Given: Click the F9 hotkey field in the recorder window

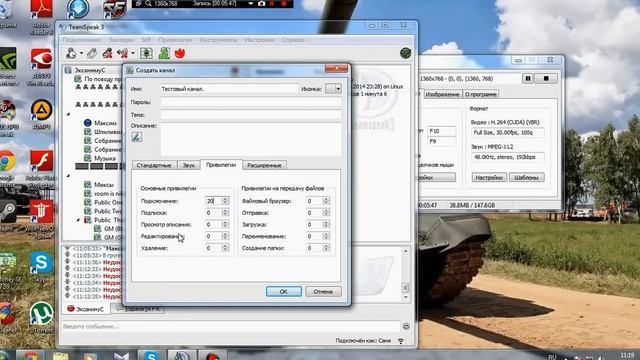Looking at the screenshot, I should click(x=442, y=141).
